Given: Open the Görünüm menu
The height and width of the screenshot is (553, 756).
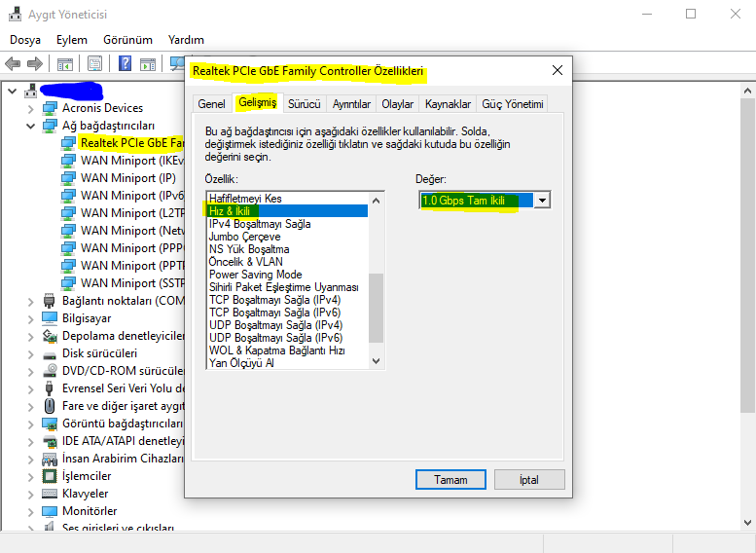Looking at the screenshot, I should pos(127,40).
